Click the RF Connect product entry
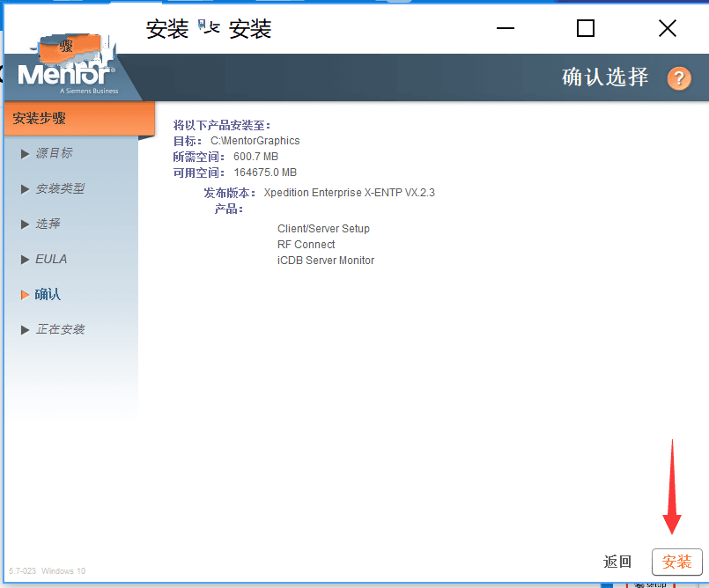This screenshot has width=709, height=588. click(x=306, y=245)
